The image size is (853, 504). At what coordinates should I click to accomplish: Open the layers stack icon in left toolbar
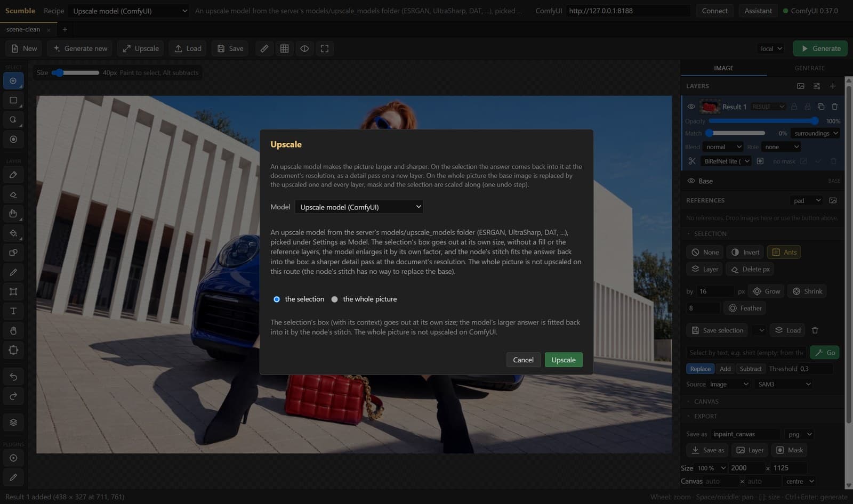coord(13,422)
